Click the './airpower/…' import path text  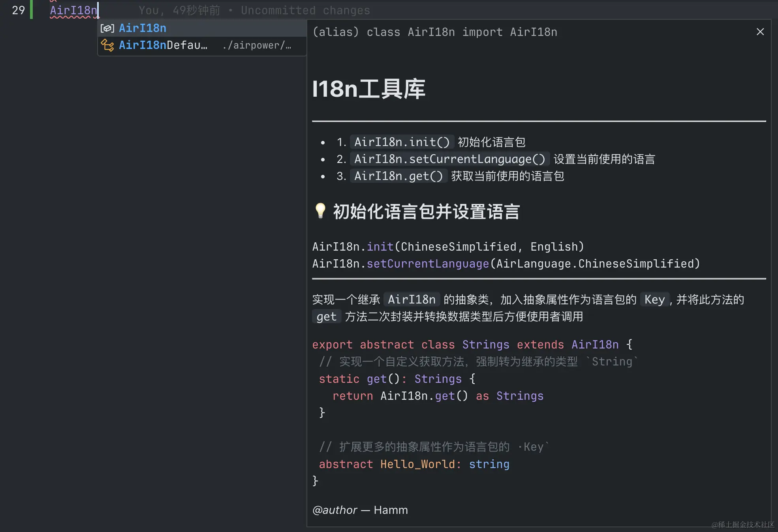coord(257,45)
